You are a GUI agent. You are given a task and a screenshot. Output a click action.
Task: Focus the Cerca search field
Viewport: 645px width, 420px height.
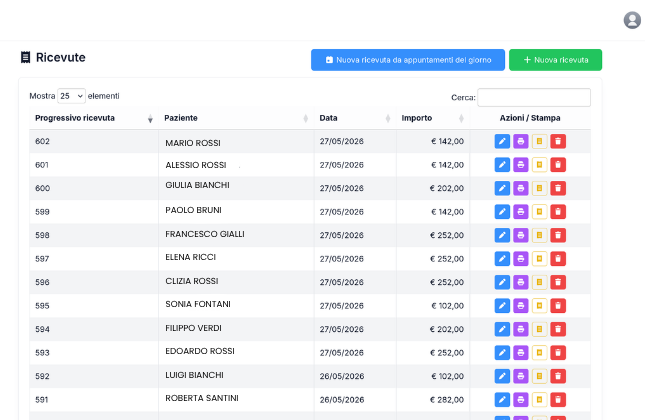(x=534, y=97)
